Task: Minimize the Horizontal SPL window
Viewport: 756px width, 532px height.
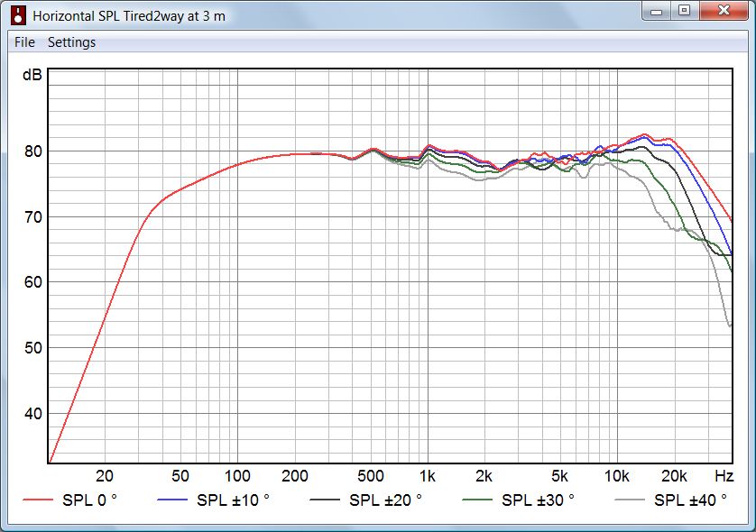Action: [656, 10]
